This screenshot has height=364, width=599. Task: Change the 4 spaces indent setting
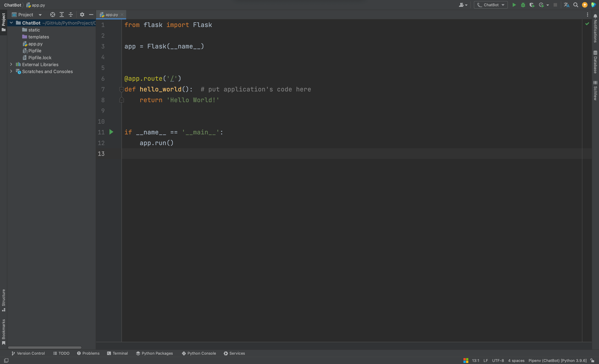tap(516, 361)
